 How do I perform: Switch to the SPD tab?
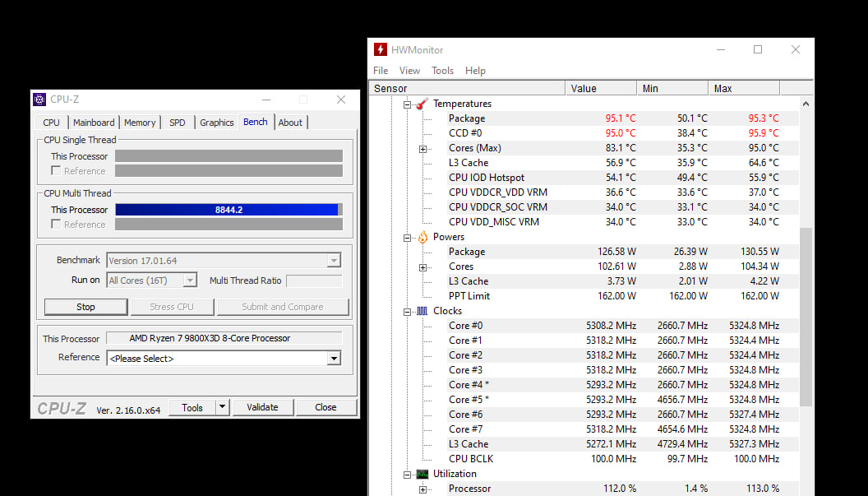pyautogui.click(x=178, y=123)
